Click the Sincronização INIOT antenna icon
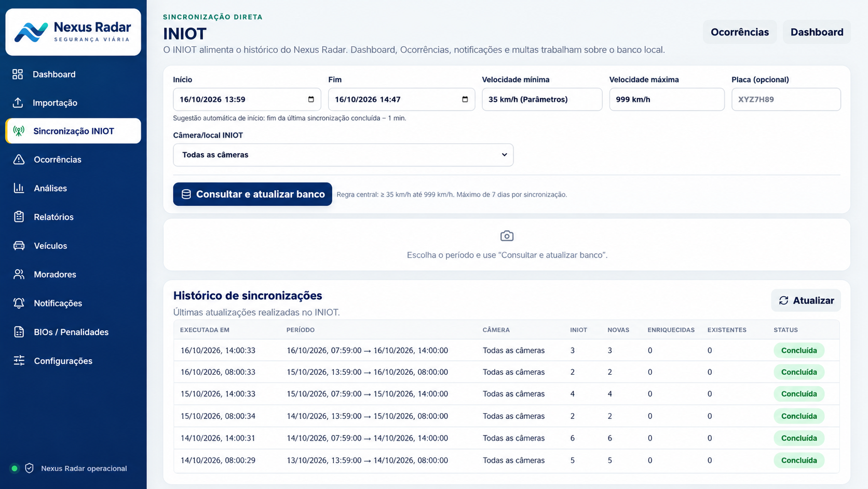 coord(19,131)
